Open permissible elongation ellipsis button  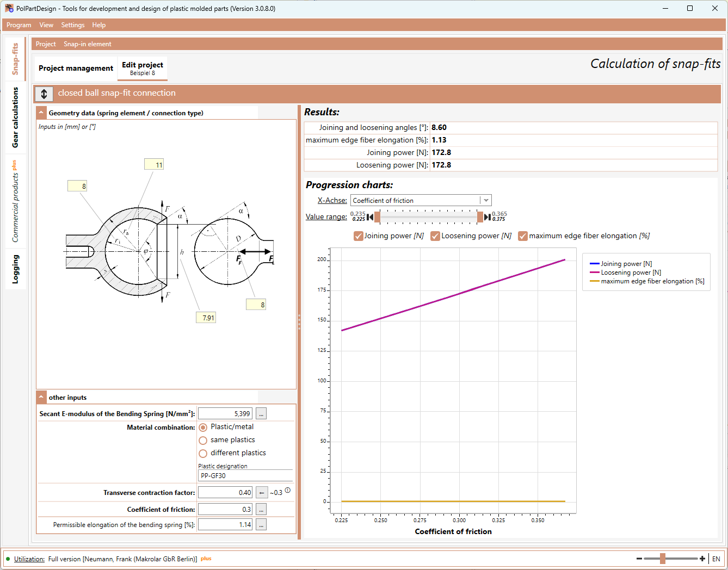click(261, 525)
